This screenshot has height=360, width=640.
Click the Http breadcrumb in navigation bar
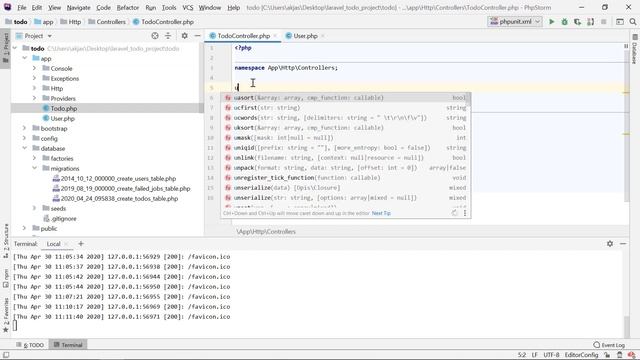pyautogui.click(x=71, y=22)
